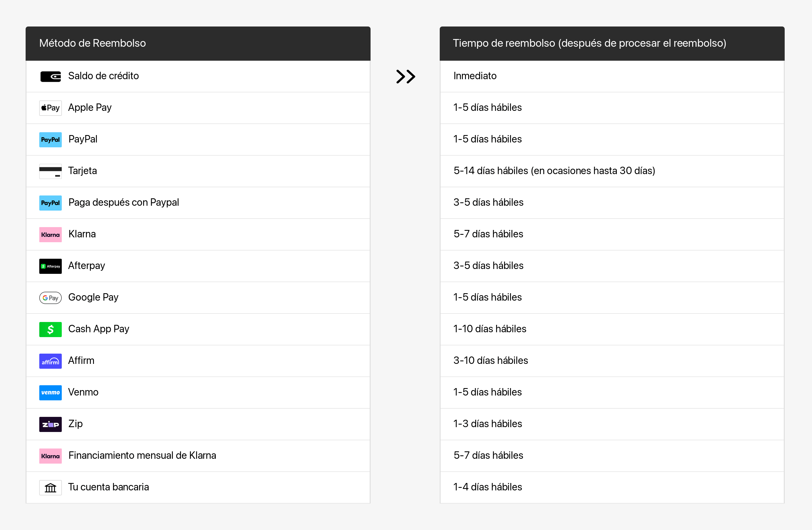Click the Affirm logo icon

coord(50,361)
